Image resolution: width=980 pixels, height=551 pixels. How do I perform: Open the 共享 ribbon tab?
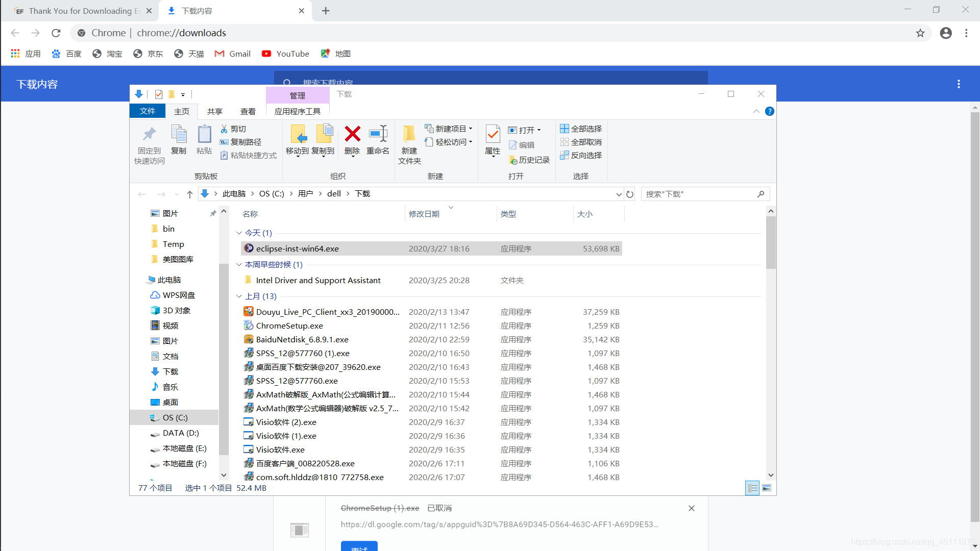click(x=215, y=111)
